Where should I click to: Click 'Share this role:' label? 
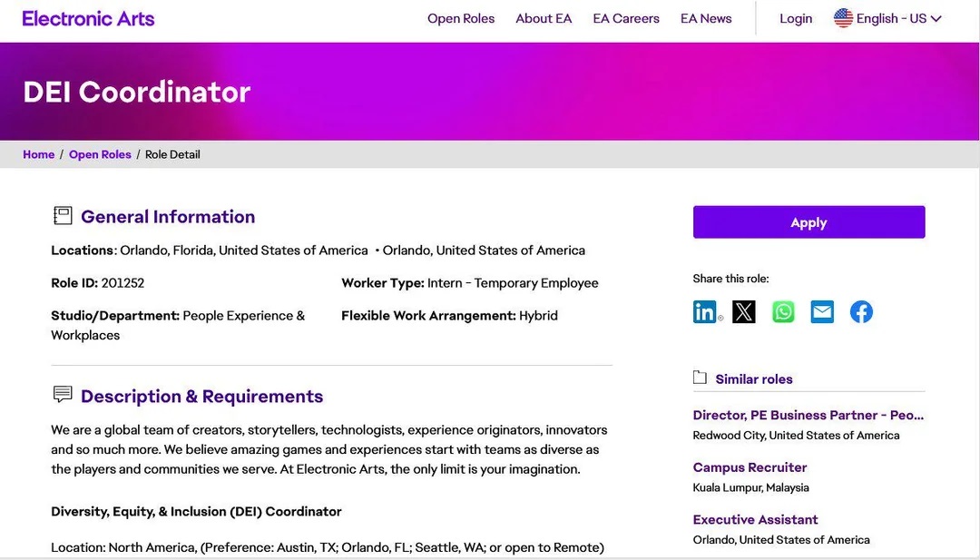point(730,279)
